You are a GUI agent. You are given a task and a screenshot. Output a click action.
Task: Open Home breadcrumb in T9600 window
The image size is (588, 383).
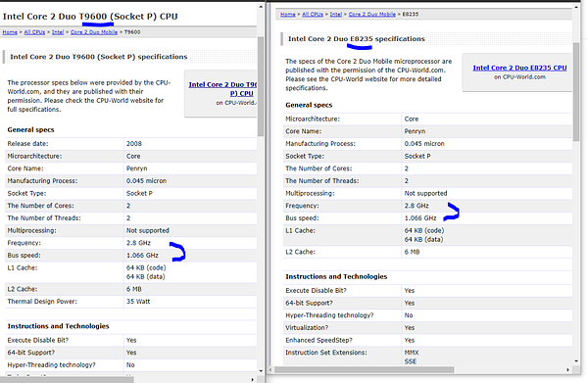click(10, 32)
